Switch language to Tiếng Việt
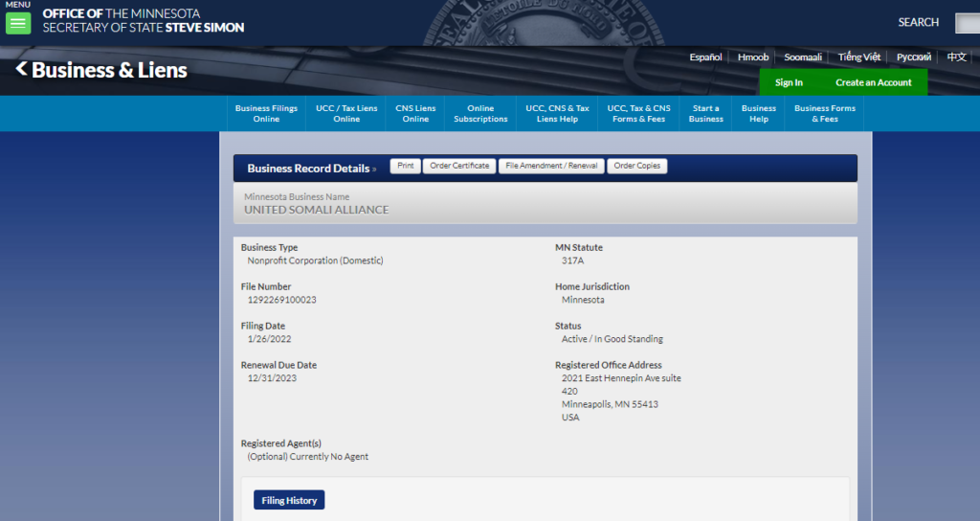This screenshot has width=980, height=521. coord(858,57)
